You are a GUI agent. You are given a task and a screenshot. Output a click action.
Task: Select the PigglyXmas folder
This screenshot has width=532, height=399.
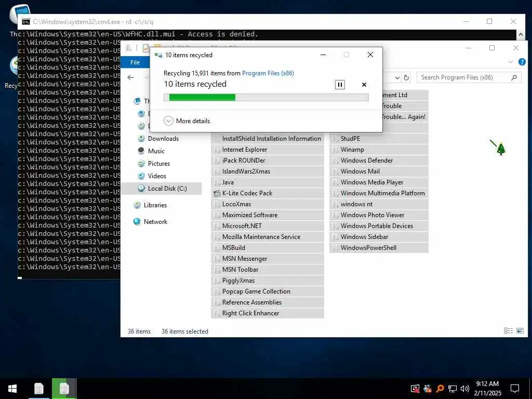[268, 280]
